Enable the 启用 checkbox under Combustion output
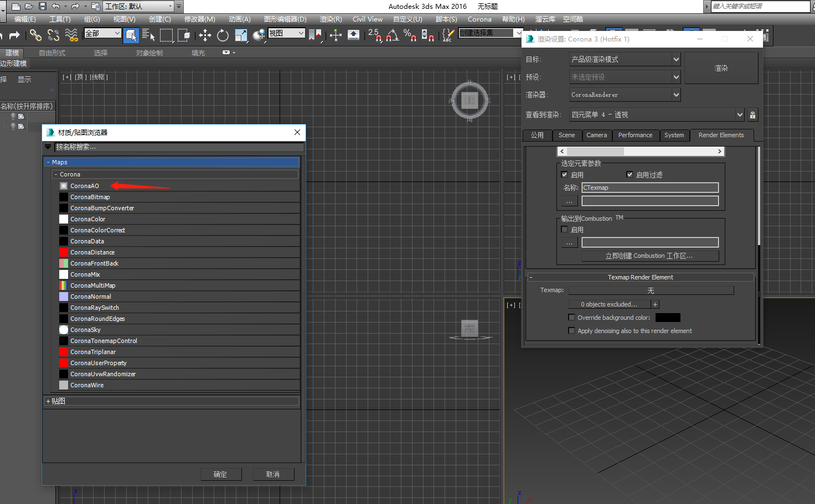The height and width of the screenshot is (504, 815). click(564, 230)
